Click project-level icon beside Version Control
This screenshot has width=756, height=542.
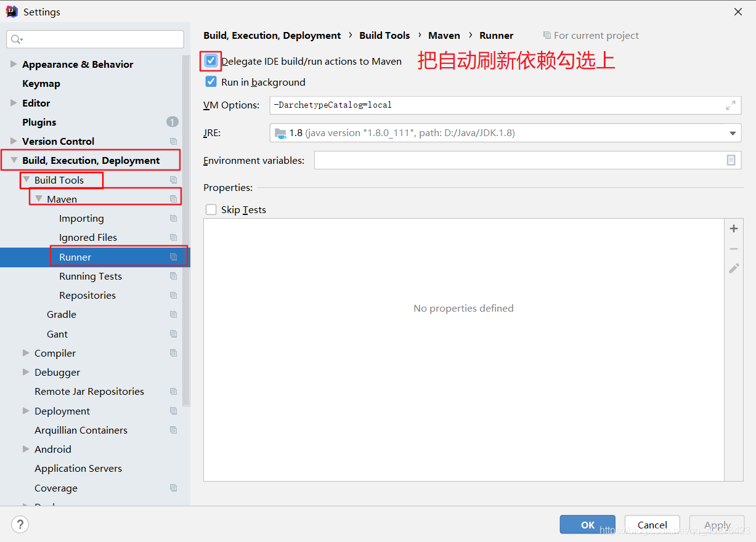tap(173, 142)
